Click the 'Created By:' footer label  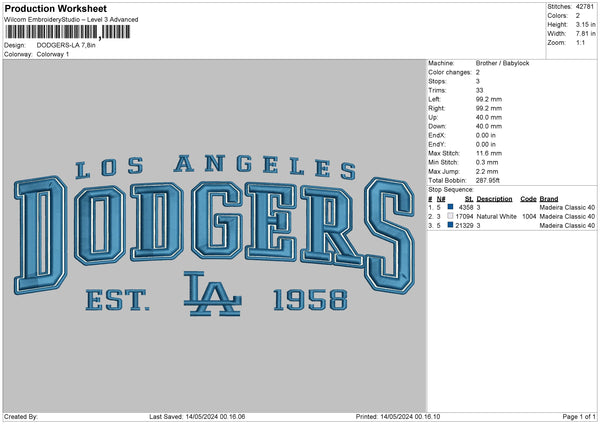pyautogui.click(x=21, y=417)
